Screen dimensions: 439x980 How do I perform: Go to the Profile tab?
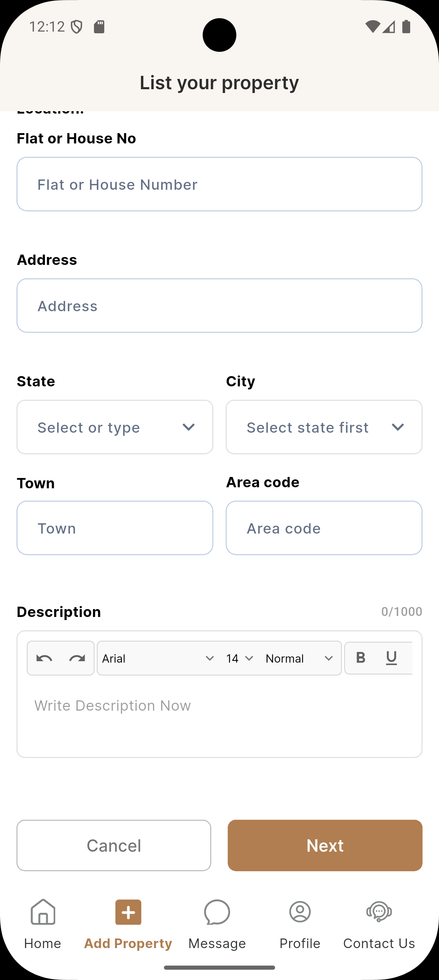coord(300,921)
